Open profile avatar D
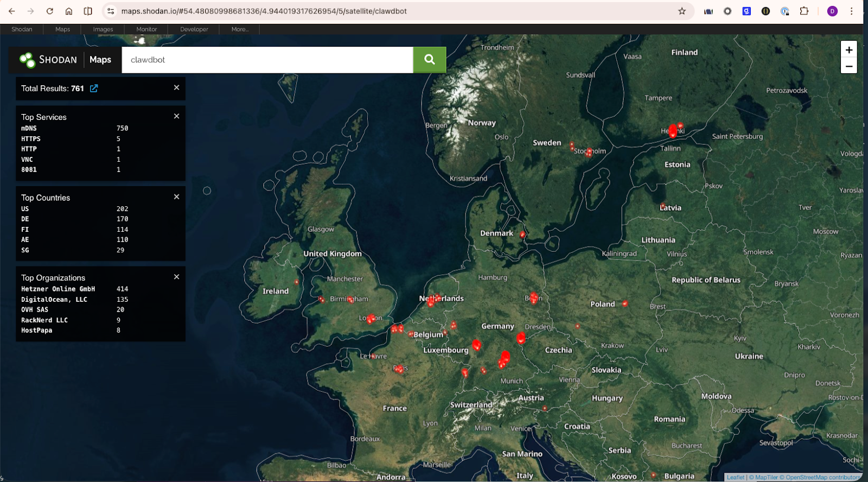 [x=832, y=11]
